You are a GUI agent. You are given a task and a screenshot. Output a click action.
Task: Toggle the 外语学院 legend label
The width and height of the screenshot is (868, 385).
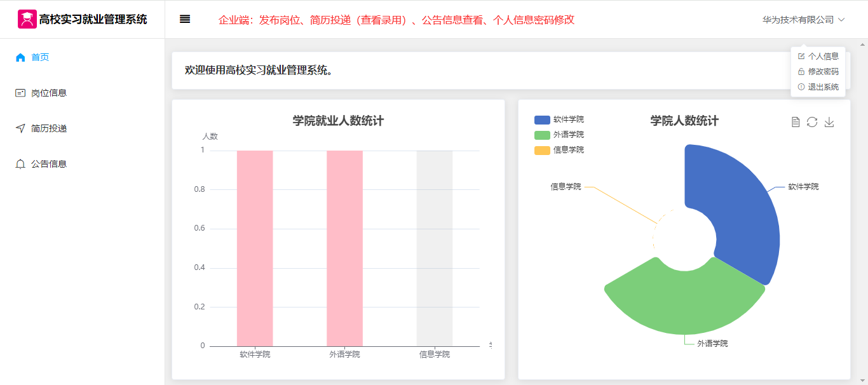click(569, 135)
